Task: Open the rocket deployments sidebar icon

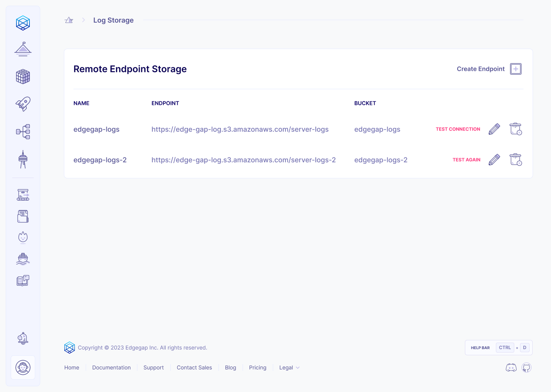Action: 23,104
